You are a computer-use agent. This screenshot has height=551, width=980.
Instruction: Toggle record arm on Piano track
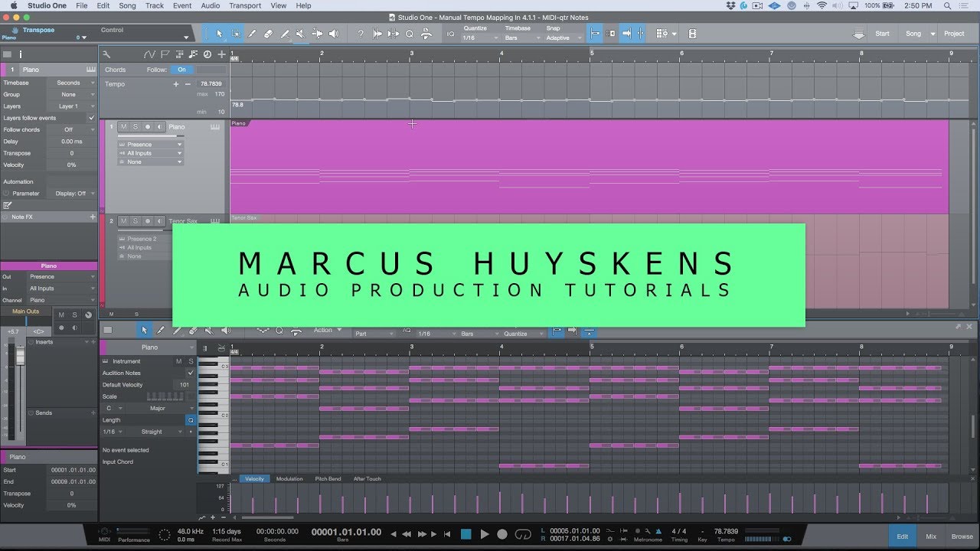pyautogui.click(x=147, y=127)
